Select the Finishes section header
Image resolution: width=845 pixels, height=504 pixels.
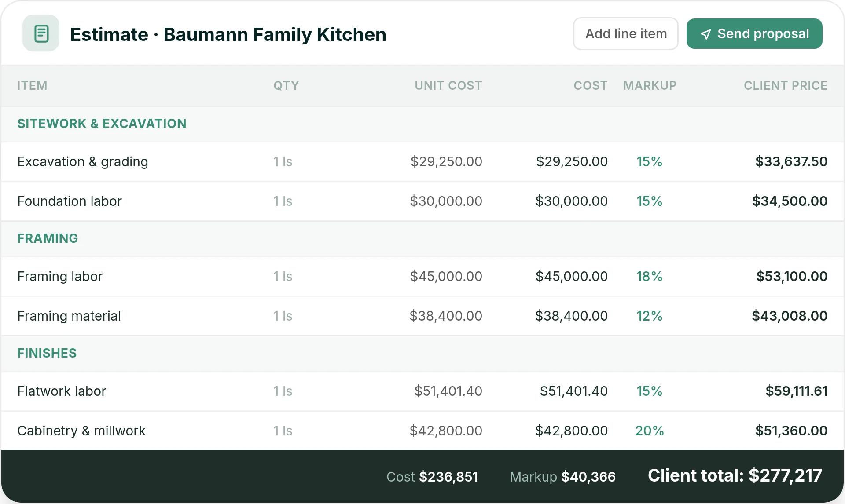coord(422,353)
